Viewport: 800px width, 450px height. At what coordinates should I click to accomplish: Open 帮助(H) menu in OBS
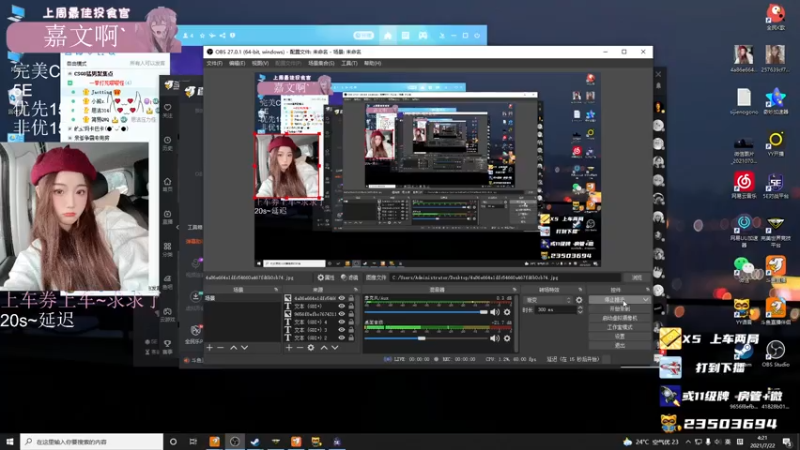pyautogui.click(x=372, y=63)
